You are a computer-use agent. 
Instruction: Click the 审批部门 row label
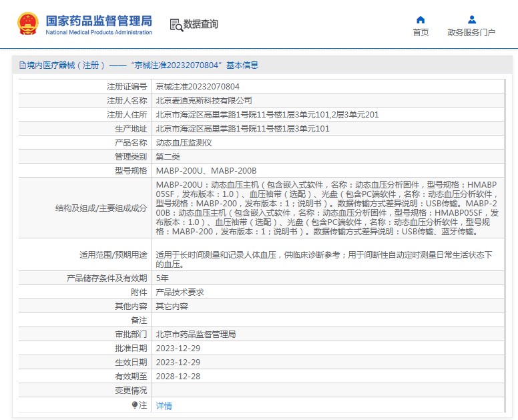(131, 335)
